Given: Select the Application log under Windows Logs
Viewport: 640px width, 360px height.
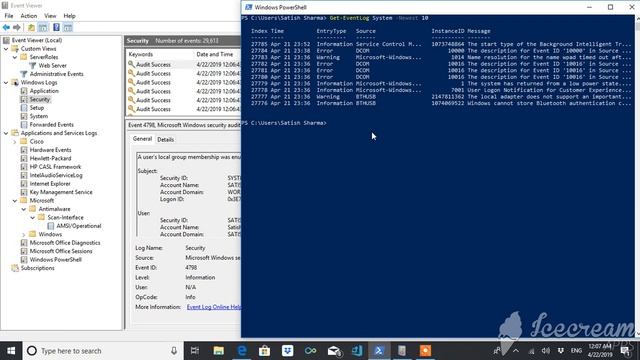Looking at the screenshot, I should (44, 91).
